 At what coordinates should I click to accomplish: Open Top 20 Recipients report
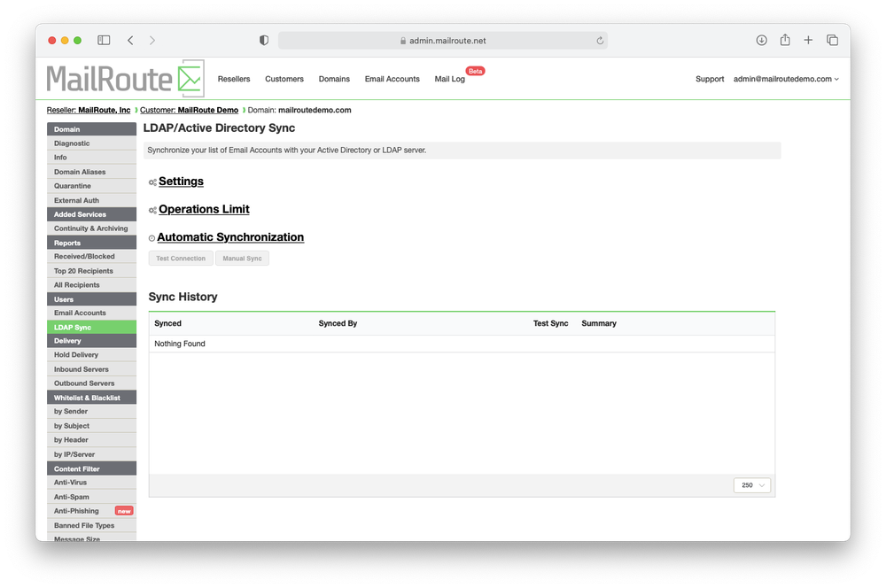pos(91,271)
